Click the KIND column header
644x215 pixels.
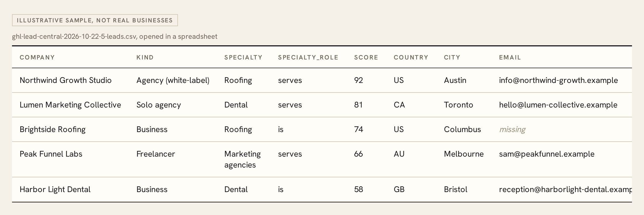pyautogui.click(x=145, y=57)
